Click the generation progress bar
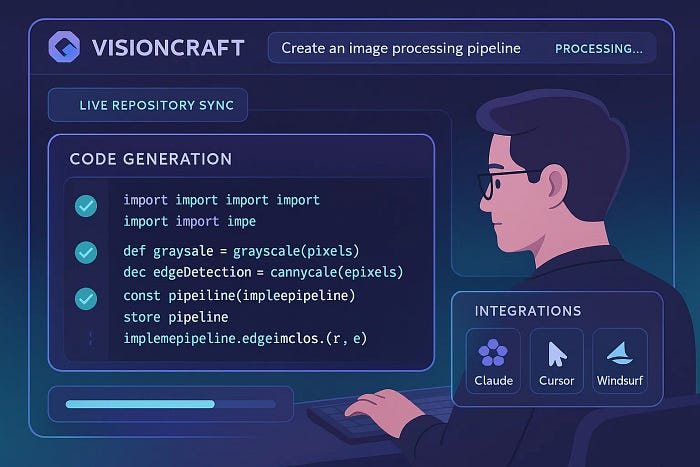 pos(171,404)
